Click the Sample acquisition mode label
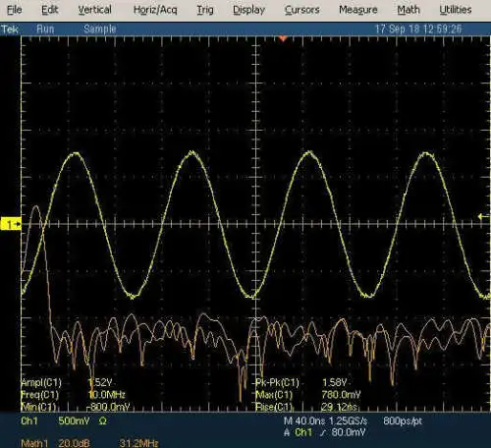The image size is (491, 448). tap(100, 29)
